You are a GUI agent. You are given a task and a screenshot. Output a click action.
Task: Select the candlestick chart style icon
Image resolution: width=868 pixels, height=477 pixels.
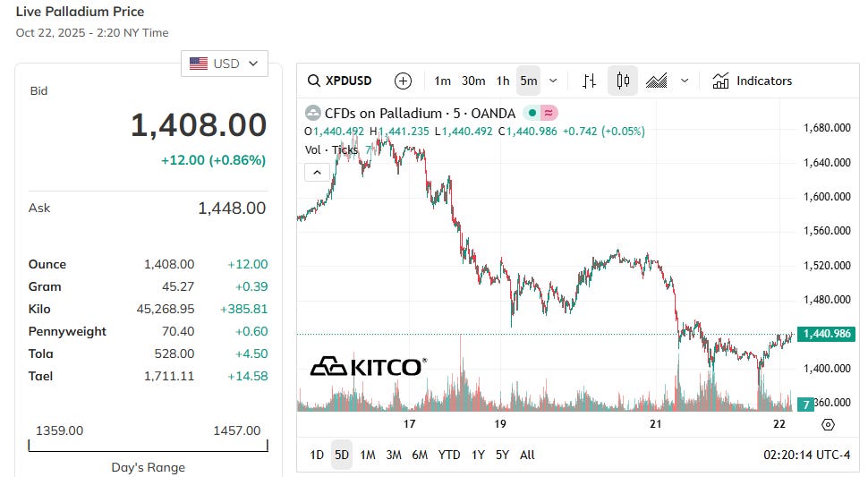coord(623,81)
